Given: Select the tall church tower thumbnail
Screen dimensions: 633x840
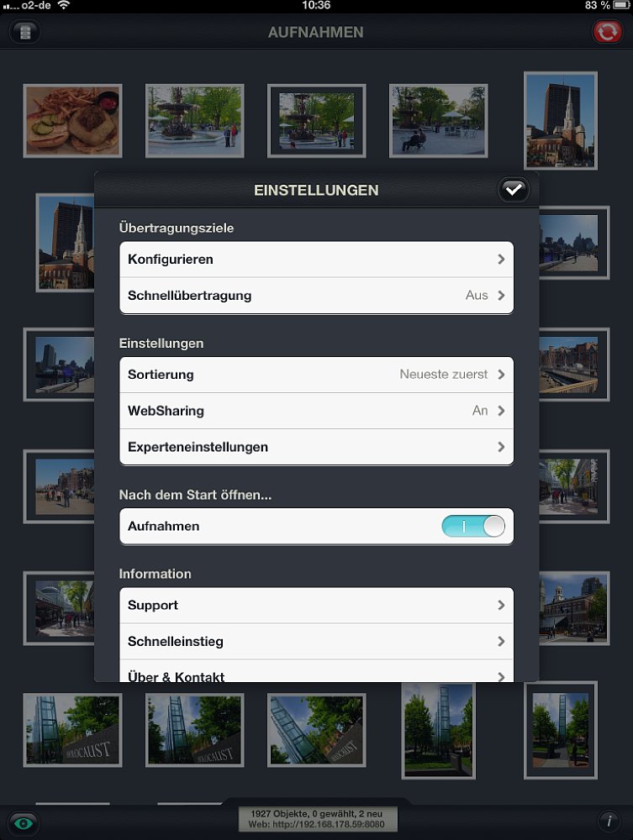Looking at the screenshot, I should (x=561, y=121).
